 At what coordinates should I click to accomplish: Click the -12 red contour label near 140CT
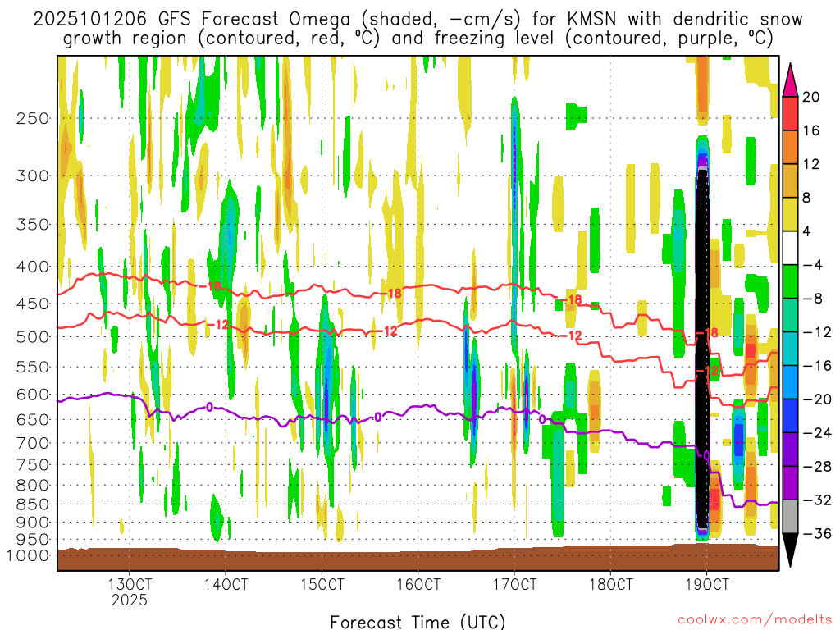coord(219,324)
